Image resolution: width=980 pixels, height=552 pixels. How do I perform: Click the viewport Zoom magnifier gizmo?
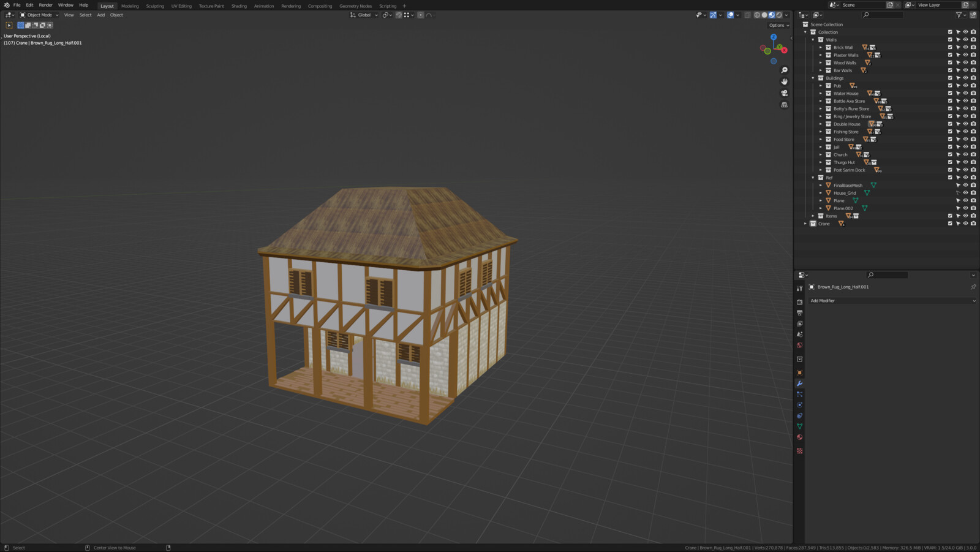click(x=784, y=70)
